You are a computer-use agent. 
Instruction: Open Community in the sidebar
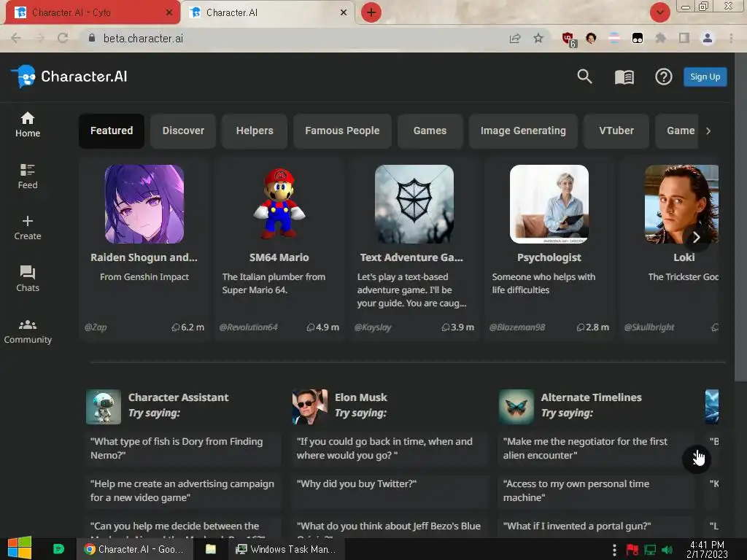coord(28,332)
